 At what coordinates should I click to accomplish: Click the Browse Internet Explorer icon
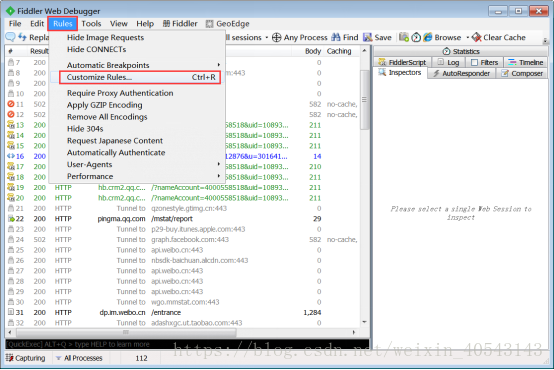click(428, 37)
